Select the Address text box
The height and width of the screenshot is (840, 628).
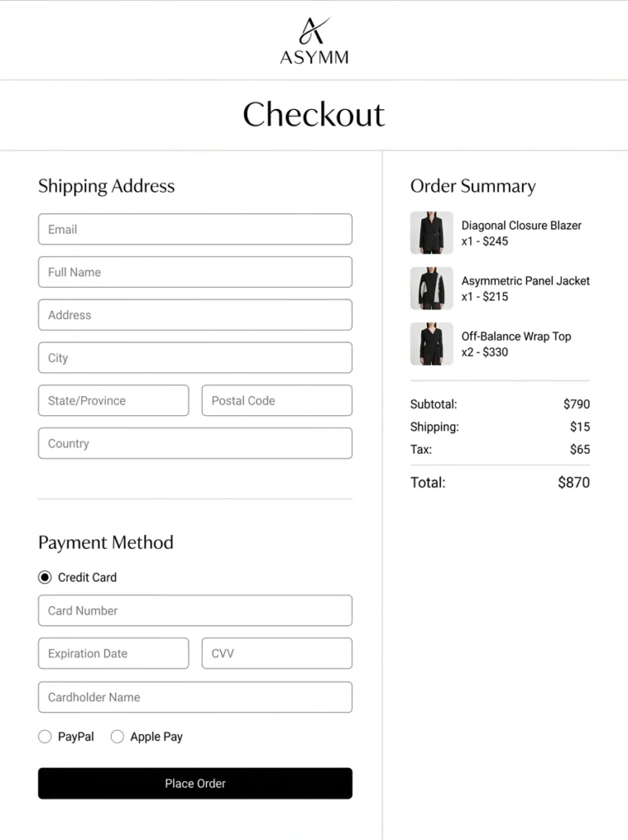[195, 315]
